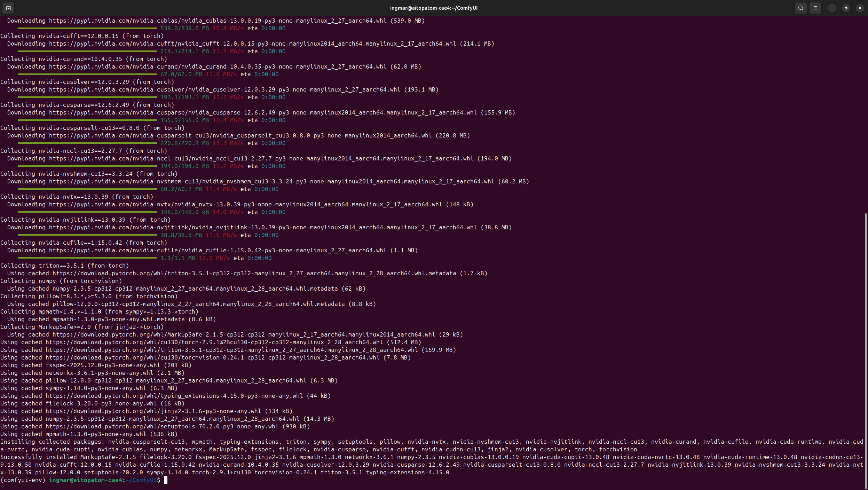Maximize the terminal window

pyautogui.click(x=846, y=8)
